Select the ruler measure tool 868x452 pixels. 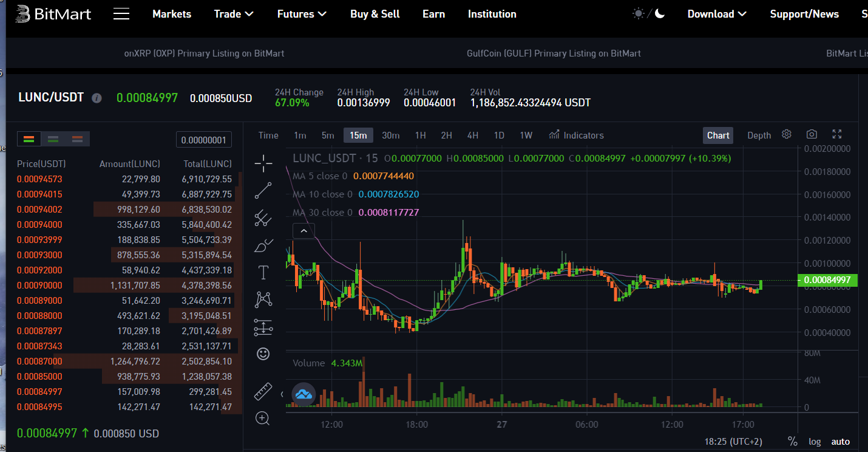point(263,391)
